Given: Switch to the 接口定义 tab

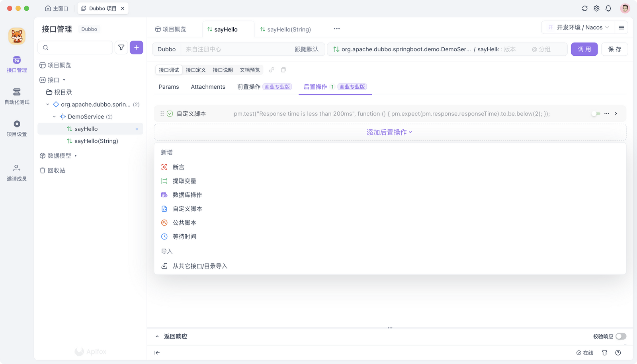Looking at the screenshot, I should (195, 70).
